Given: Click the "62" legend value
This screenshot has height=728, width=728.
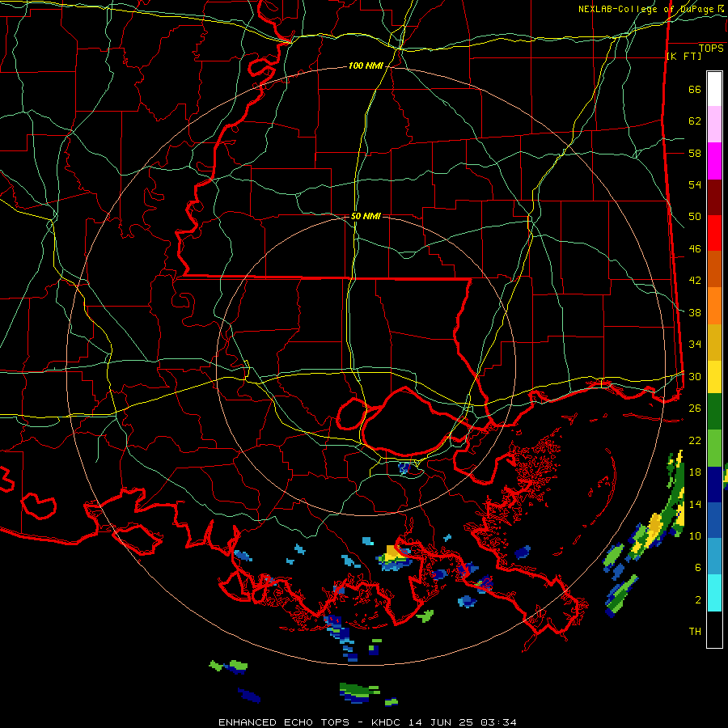Looking at the screenshot, I should click(x=695, y=121).
